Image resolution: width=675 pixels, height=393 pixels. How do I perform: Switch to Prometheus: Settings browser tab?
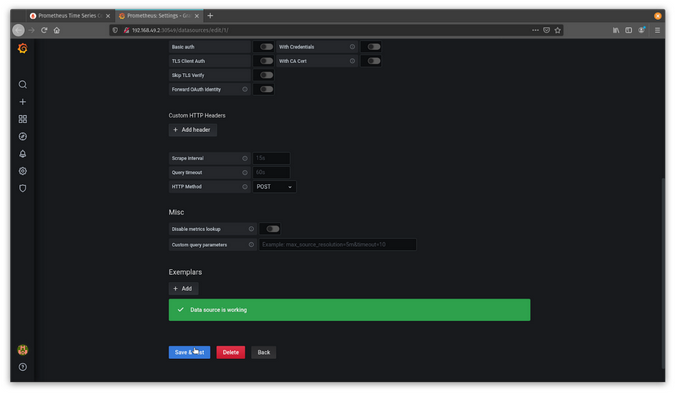click(159, 16)
